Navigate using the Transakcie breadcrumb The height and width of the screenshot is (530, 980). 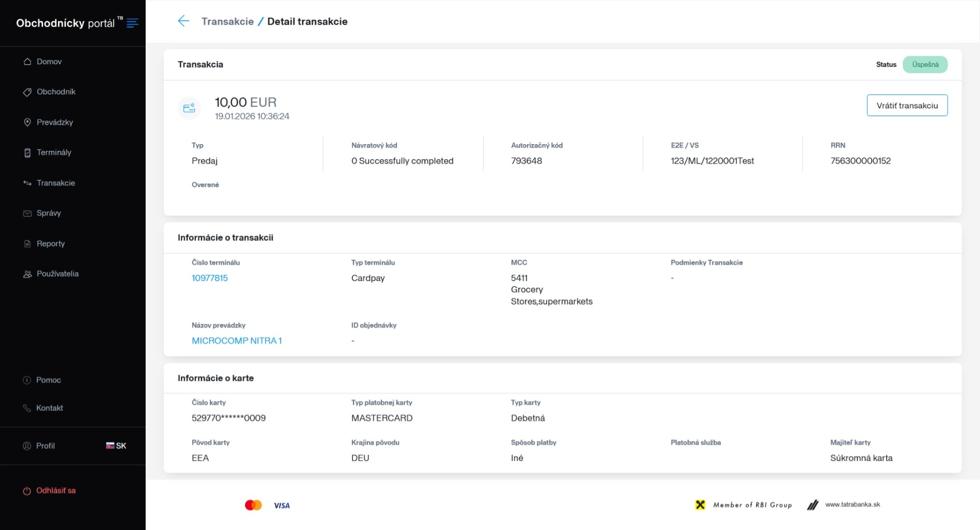(x=227, y=21)
